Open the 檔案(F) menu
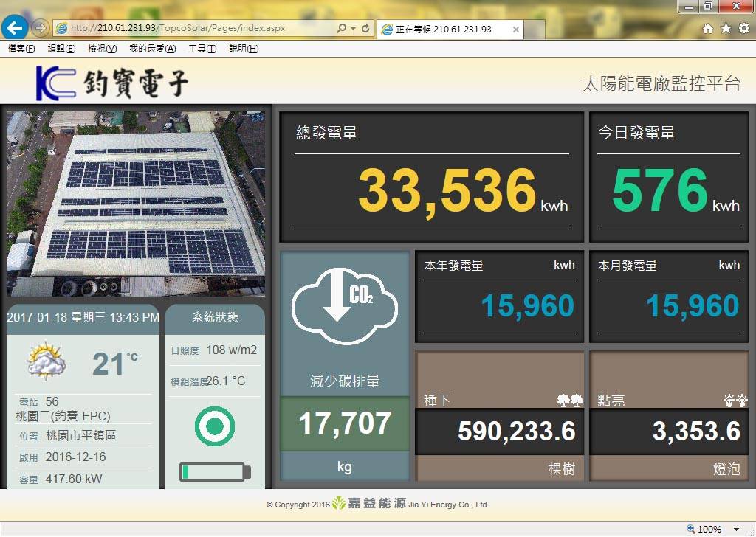The height and width of the screenshot is (537, 756). (x=21, y=49)
